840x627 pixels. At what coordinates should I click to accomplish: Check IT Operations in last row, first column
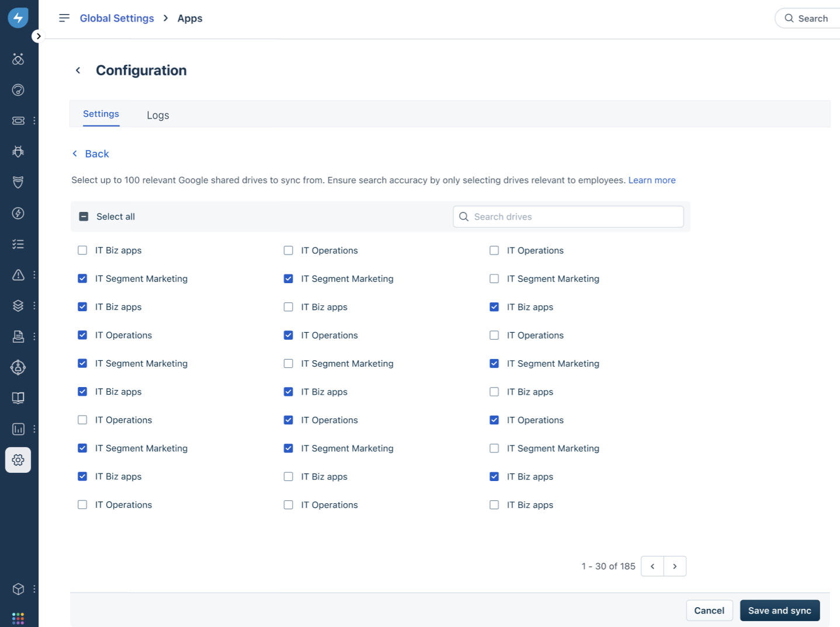point(82,505)
